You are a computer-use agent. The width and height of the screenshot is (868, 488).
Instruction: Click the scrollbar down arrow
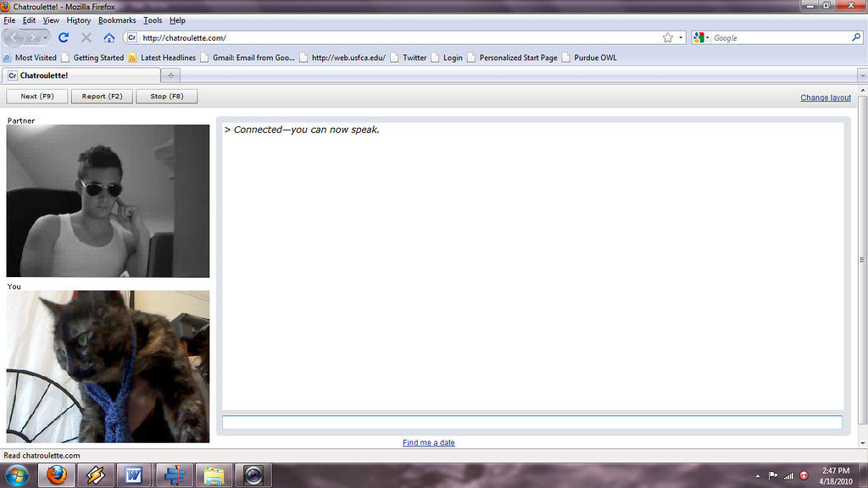click(862, 443)
